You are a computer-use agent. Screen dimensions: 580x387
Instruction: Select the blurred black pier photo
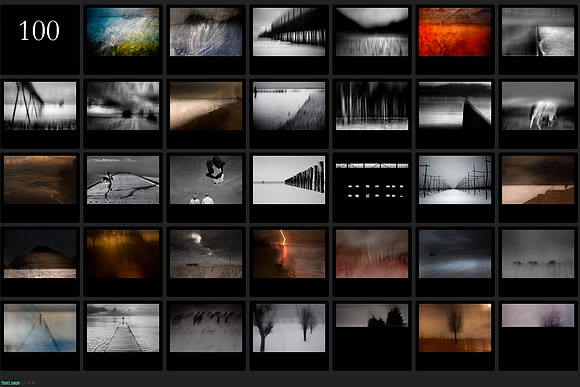click(x=289, y=32)
